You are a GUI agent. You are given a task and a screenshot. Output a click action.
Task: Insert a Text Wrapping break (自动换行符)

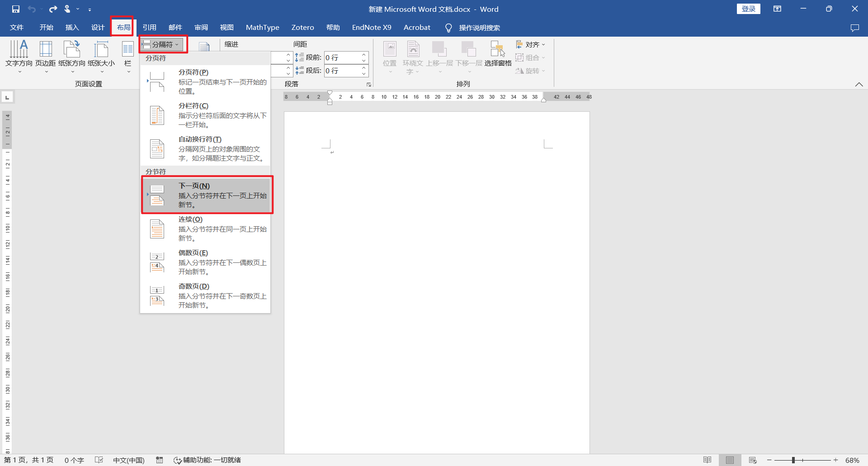[x=206, y=149]
